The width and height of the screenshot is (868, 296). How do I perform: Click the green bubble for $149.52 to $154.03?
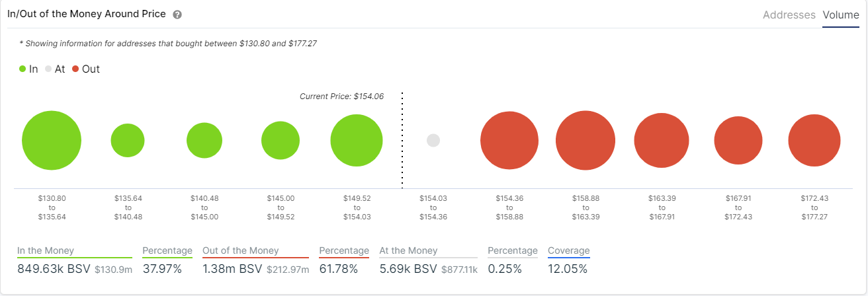coord(357,141)
